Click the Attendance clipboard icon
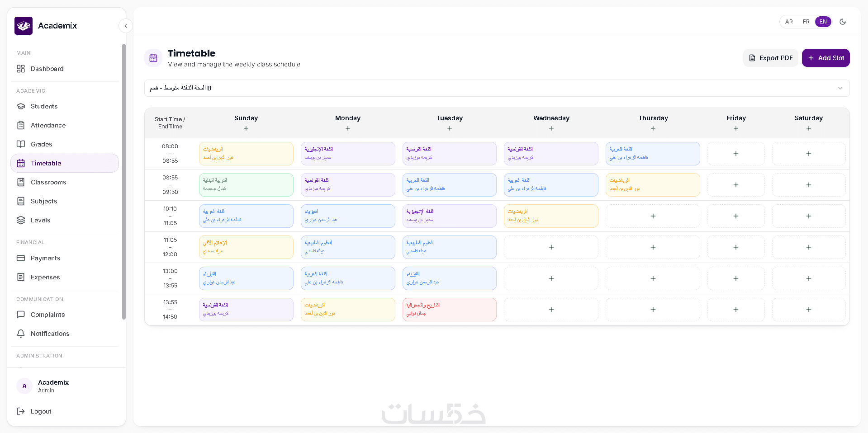The width and height of the screenshot is (868, 433). tap(21, 125)
